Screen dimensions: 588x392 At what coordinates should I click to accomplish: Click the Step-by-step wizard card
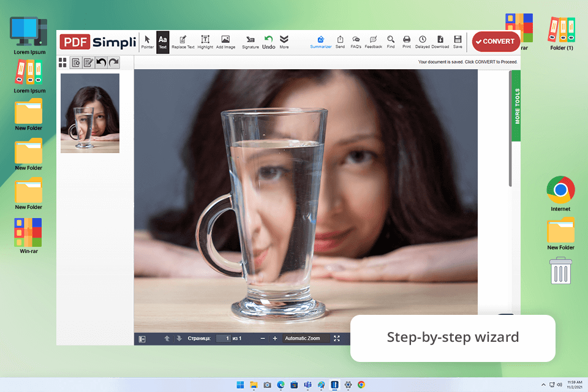pyautogui.click(x=453, y=338)
